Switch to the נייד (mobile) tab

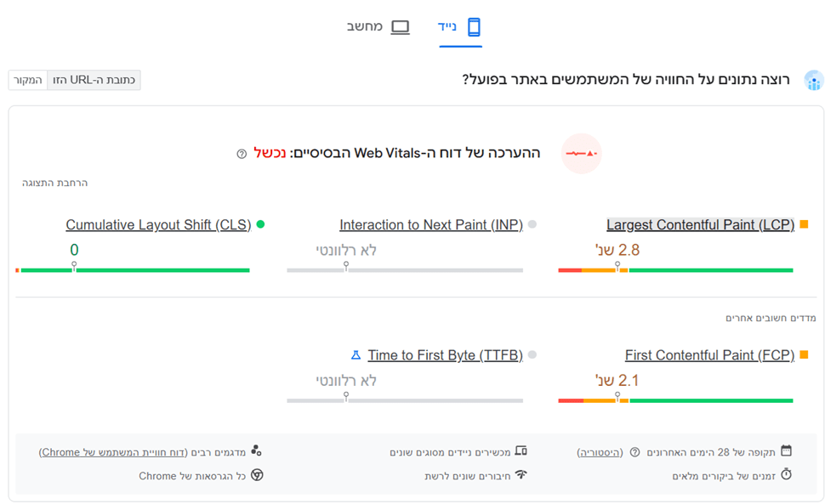pos(460,27)
